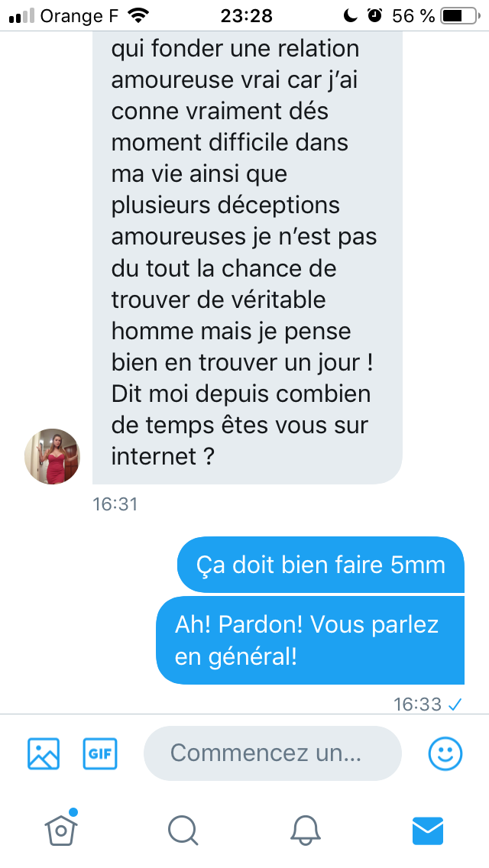Select the Messages envelope tab
Viewport: 489px width, 868px height.
(428, 831)
